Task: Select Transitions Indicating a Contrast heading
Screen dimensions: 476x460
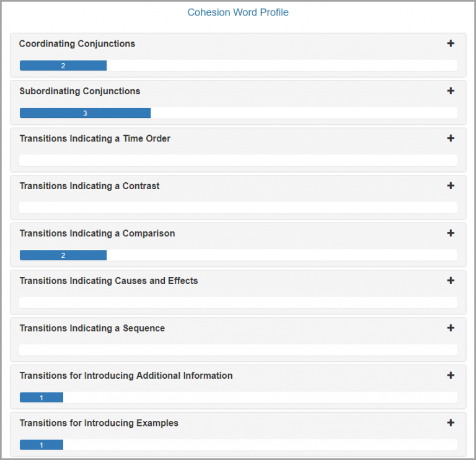Action: [x=89, y=186]
